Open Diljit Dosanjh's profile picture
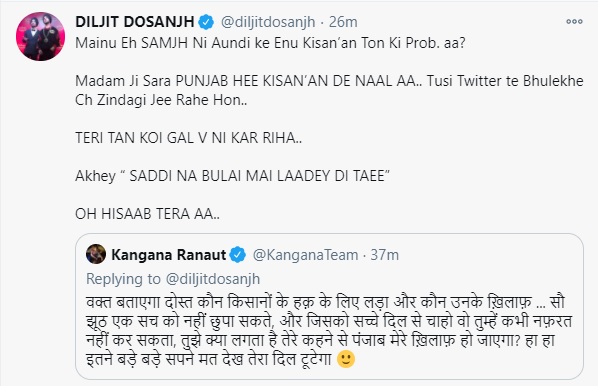 [40, 37]
